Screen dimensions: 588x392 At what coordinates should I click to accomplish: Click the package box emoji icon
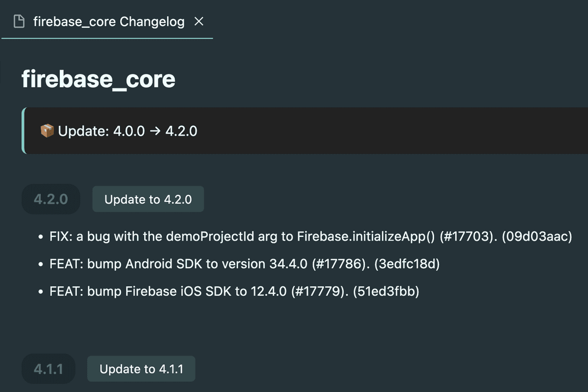(x=47, y=131)
